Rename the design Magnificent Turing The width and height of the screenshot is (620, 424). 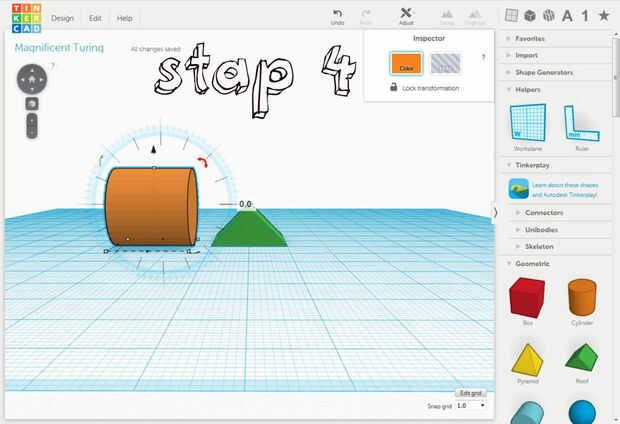pos(59,48)
